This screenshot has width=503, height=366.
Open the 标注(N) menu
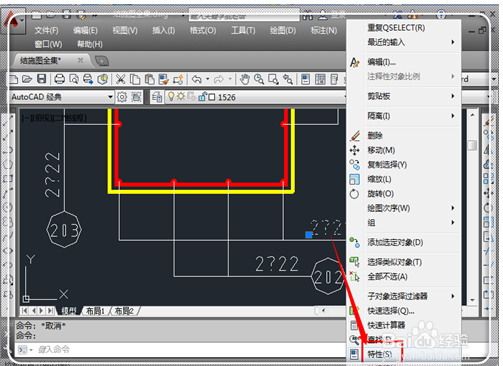(324, 31)
